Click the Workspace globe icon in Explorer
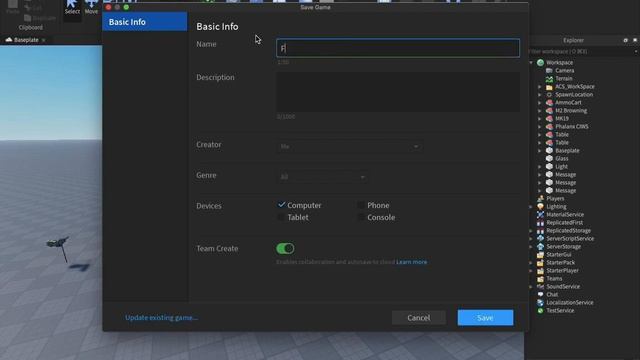Image resolution: width=640 pixels, height=360 pixels. (x=540, y=62)
